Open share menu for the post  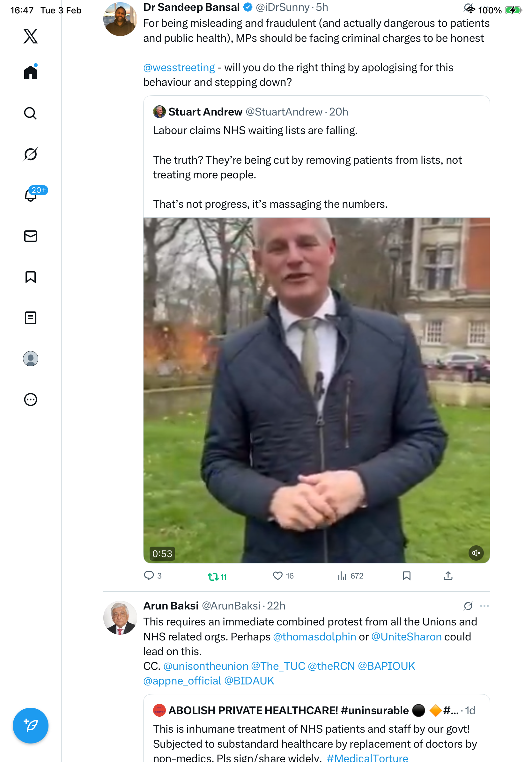point(448,576)
